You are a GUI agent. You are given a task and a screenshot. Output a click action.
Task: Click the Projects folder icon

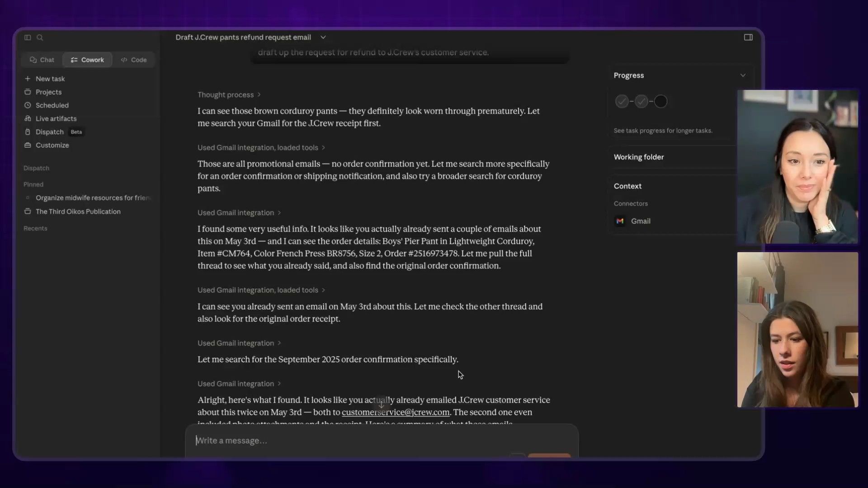[28, 92]
